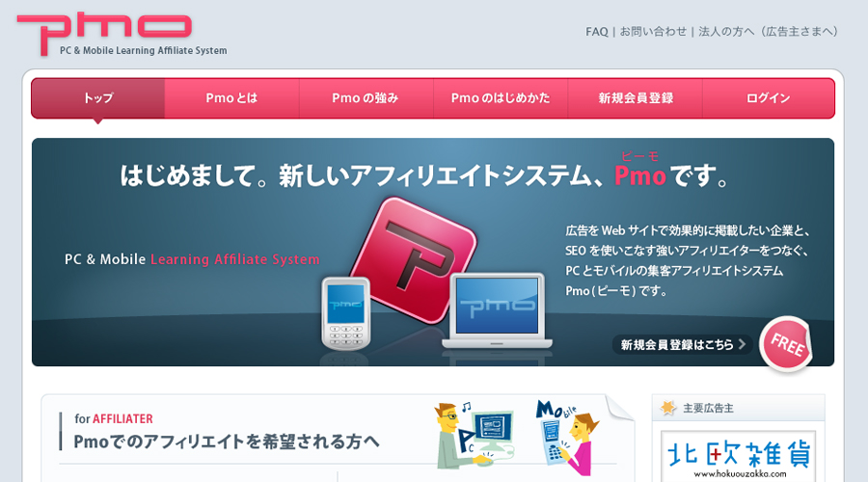868x482 pixels.
Task: Open the トップ navigation tab
Action: 97,98
